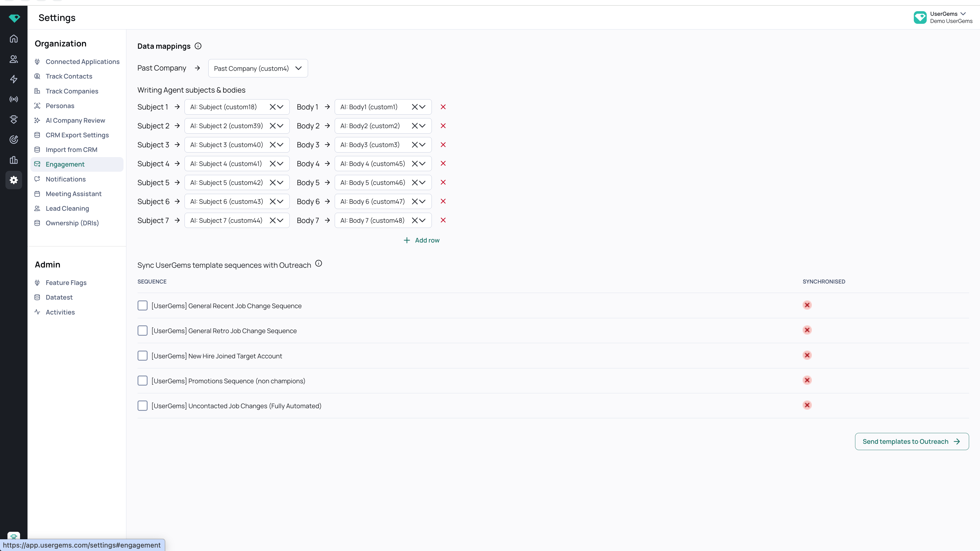980x551 pixels.
Task: Open the contacts people icon in the navigation rail
Action: (x=14, y=59)
